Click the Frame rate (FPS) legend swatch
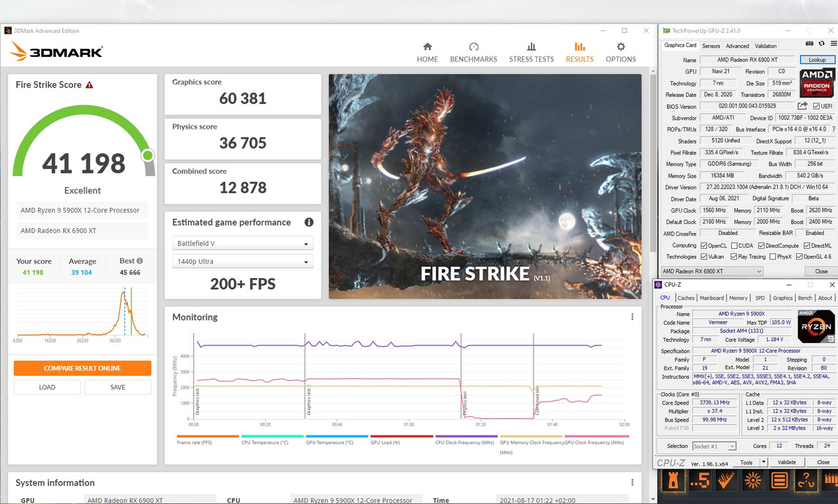 [x=208, y=436]
